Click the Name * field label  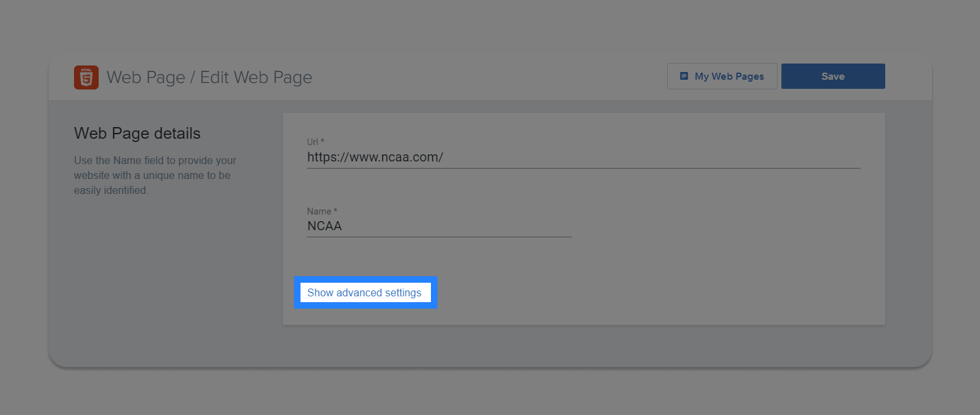point(322,211)
